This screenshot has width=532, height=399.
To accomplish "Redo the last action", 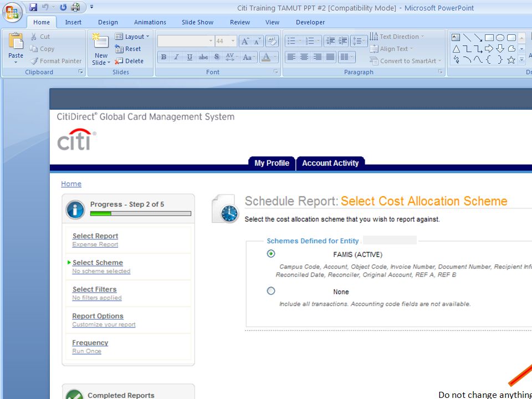I will (63, 7).
